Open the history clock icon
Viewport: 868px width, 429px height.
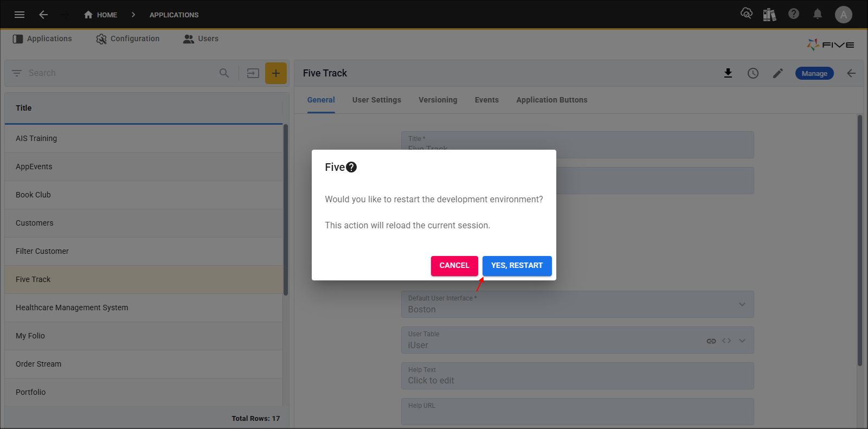pos(753,73)
